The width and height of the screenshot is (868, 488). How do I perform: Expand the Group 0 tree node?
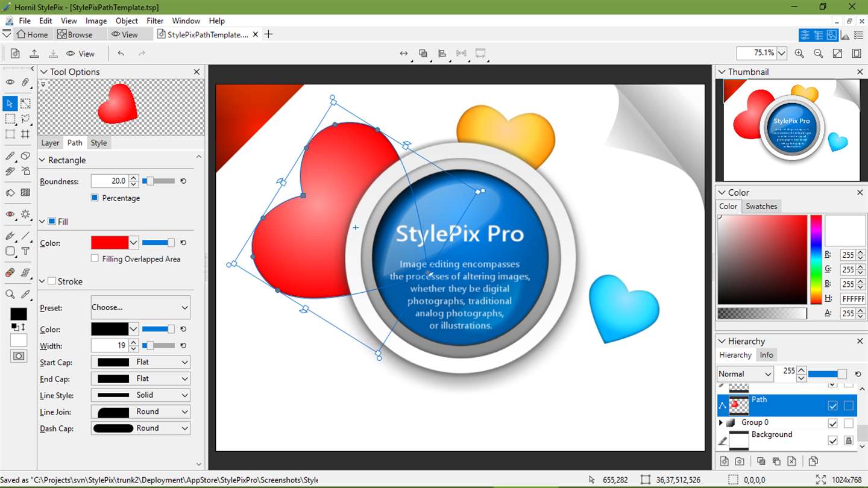click(721, 423)
